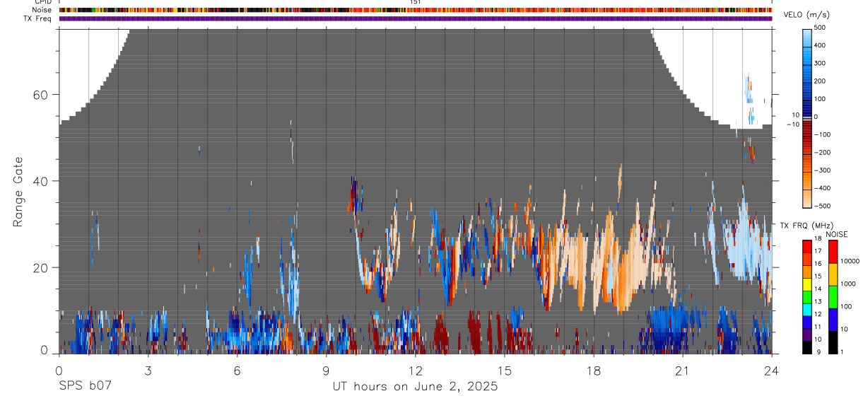Click the 'TX Freq' row label at top left
This screenshot has height=401, width=868.
[x=38, y=18]
